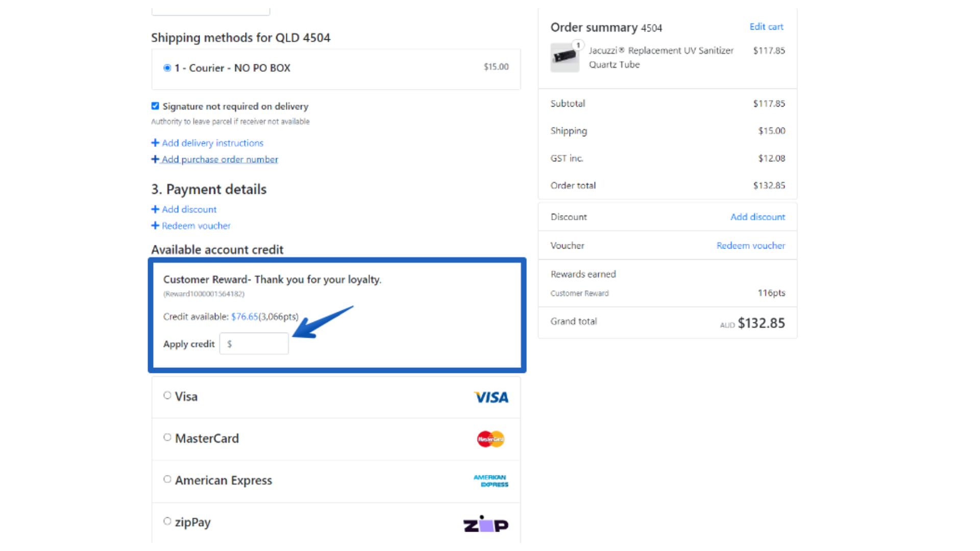Choose MasterCard as payment method
The image size is (980, 551).
tap(167, 437)
